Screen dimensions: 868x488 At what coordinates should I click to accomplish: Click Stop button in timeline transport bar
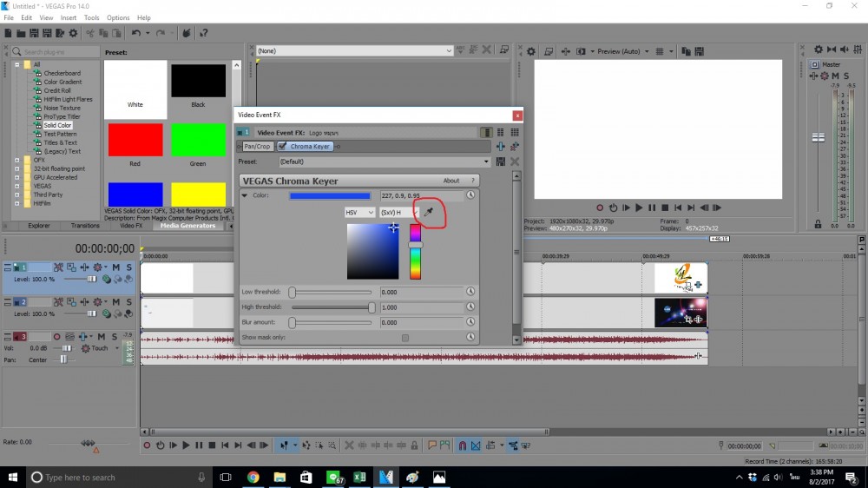tap(212, 445)
